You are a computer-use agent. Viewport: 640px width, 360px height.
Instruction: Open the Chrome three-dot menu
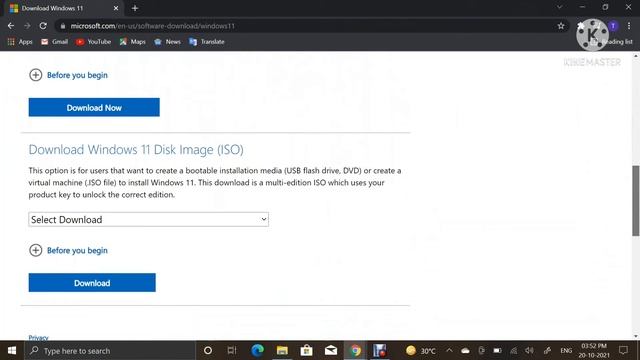tap(629, 26)
